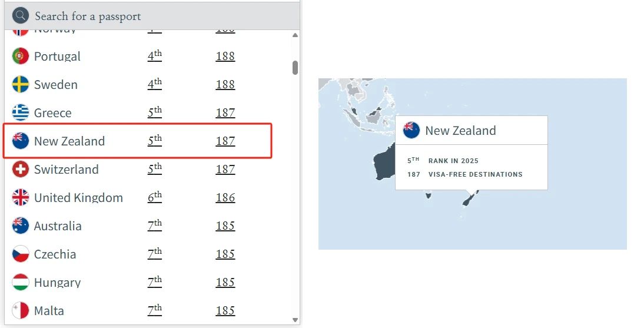
Task: Click the New Zealand flag in the map tooltip
Action: point(411,130)
